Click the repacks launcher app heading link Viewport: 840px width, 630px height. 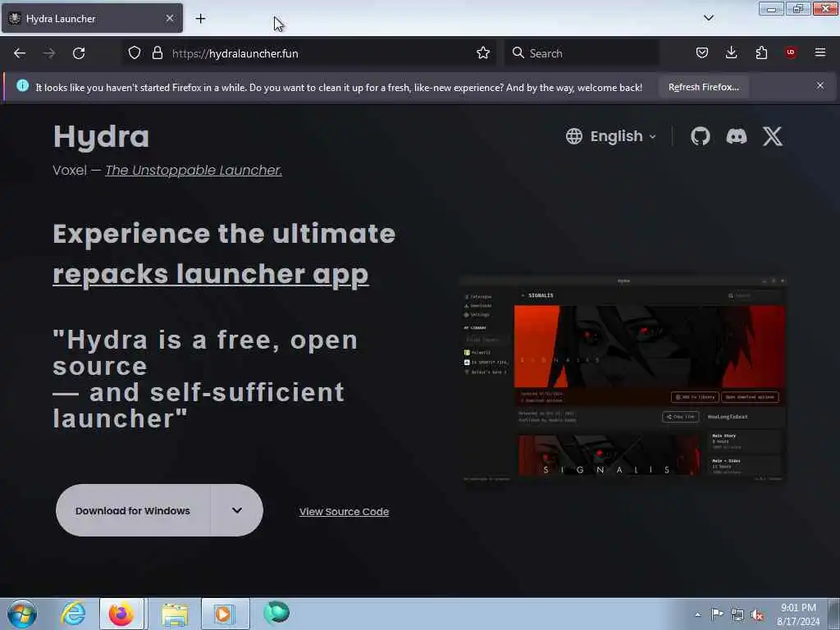point(211,274)
